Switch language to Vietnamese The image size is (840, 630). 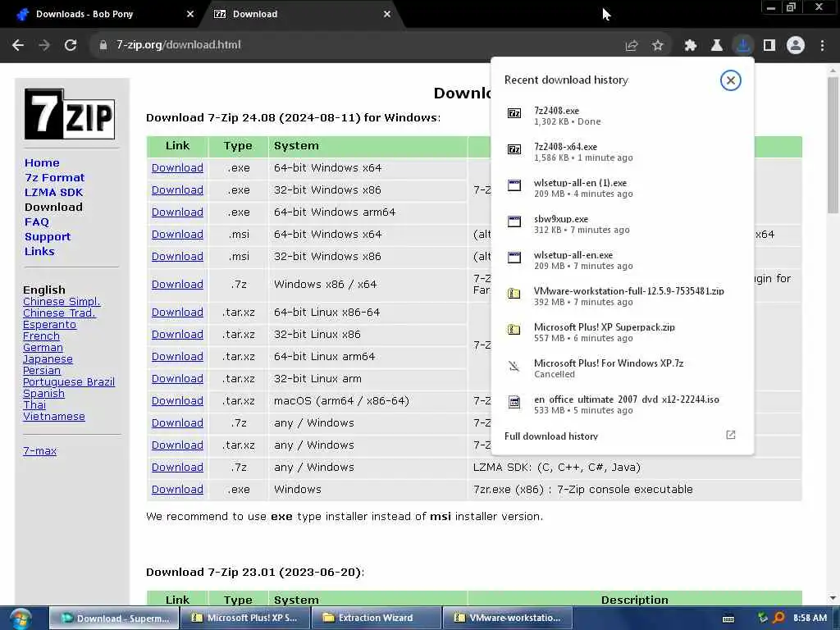click(53, 416)
